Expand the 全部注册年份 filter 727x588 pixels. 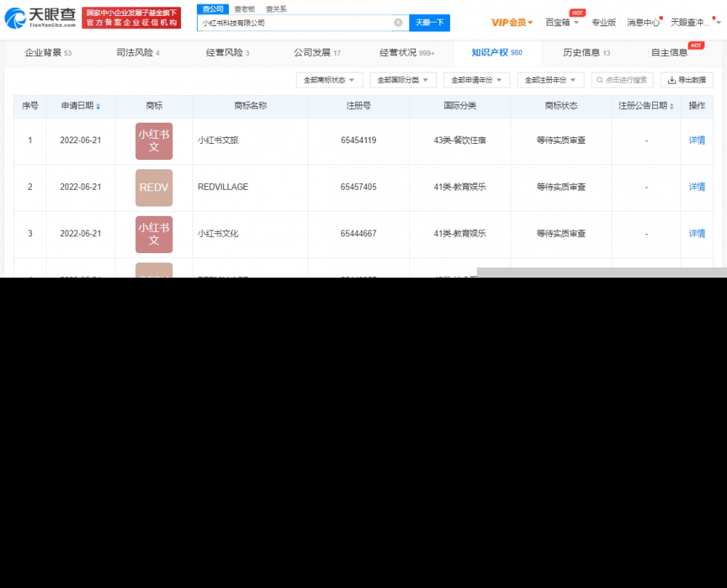click(x=550, y=80)
